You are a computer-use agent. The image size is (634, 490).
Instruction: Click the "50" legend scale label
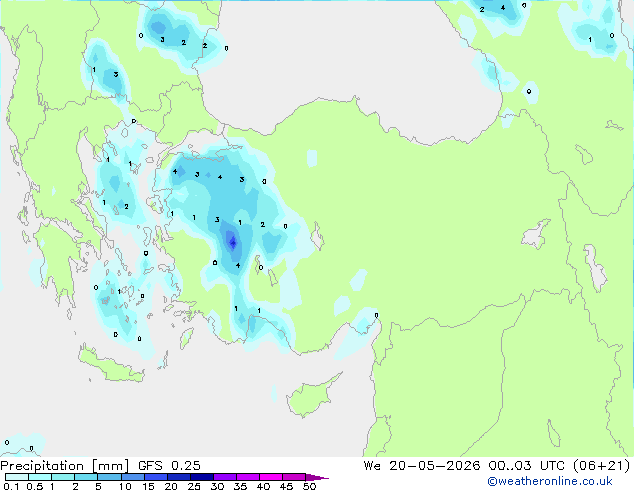(309, 486)
